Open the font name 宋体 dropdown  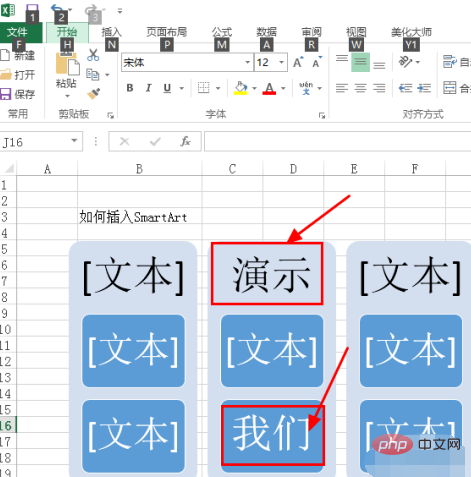pyautogui.click(x=247, y=62)
